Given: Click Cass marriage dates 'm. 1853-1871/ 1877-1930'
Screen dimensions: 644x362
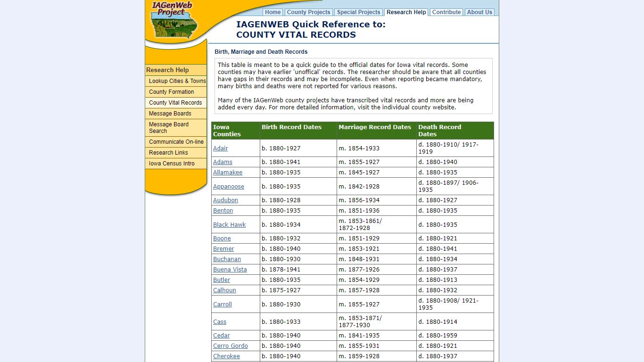Looking at the screenshot, I should (361, 321).
